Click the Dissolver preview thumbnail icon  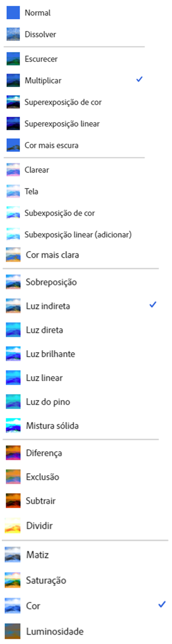(13, 34)
